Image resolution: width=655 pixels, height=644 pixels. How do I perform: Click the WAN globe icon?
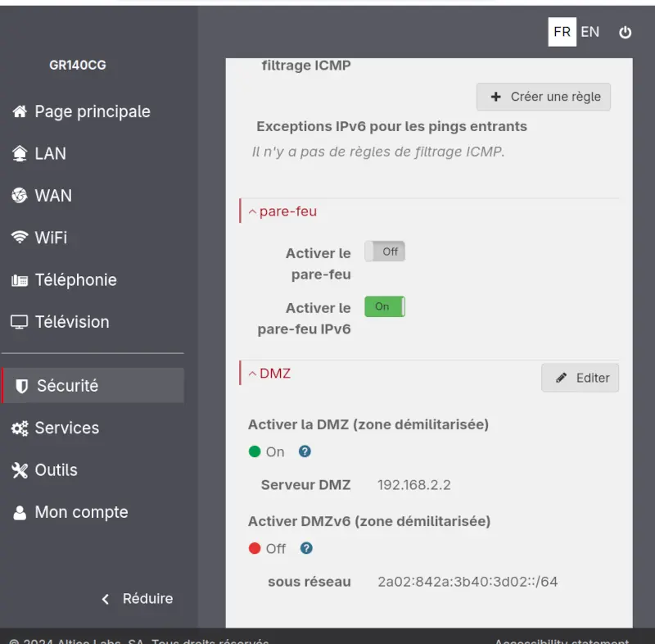click(20, 196)
